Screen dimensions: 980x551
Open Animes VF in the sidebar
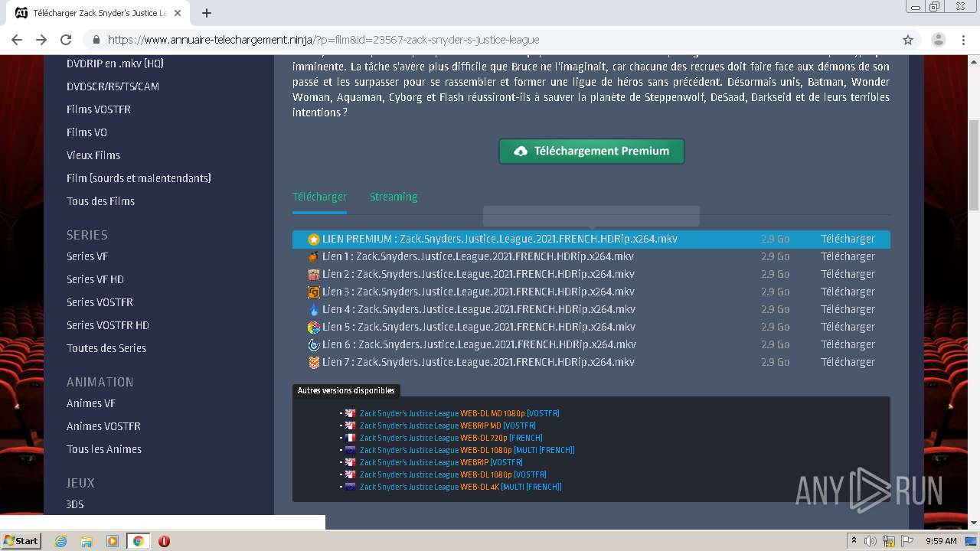(x=91, y=403)
